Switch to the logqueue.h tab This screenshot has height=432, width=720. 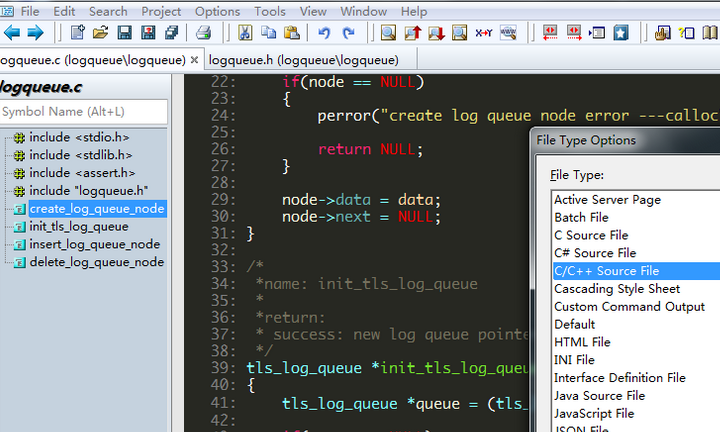[x=304, y=60]
